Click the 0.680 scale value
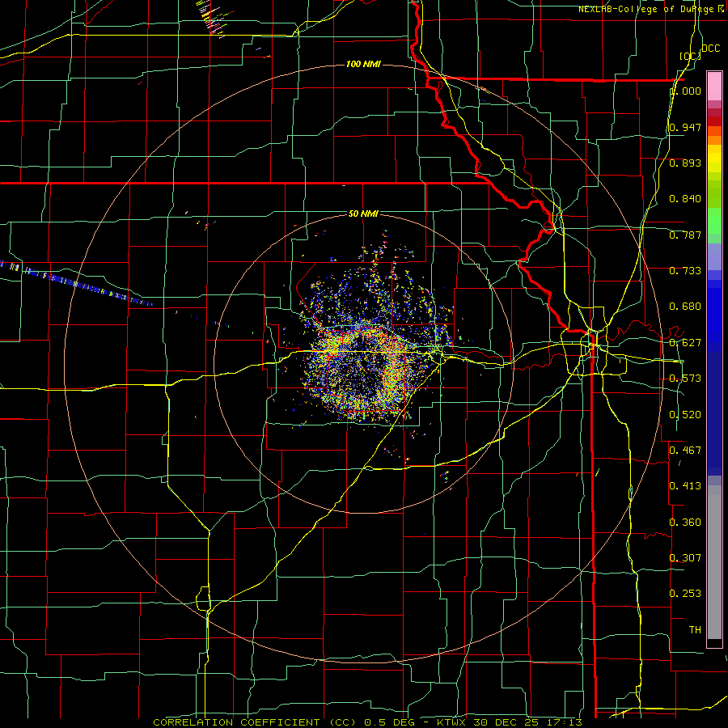The image size is (728, 728). pos(685,307)
